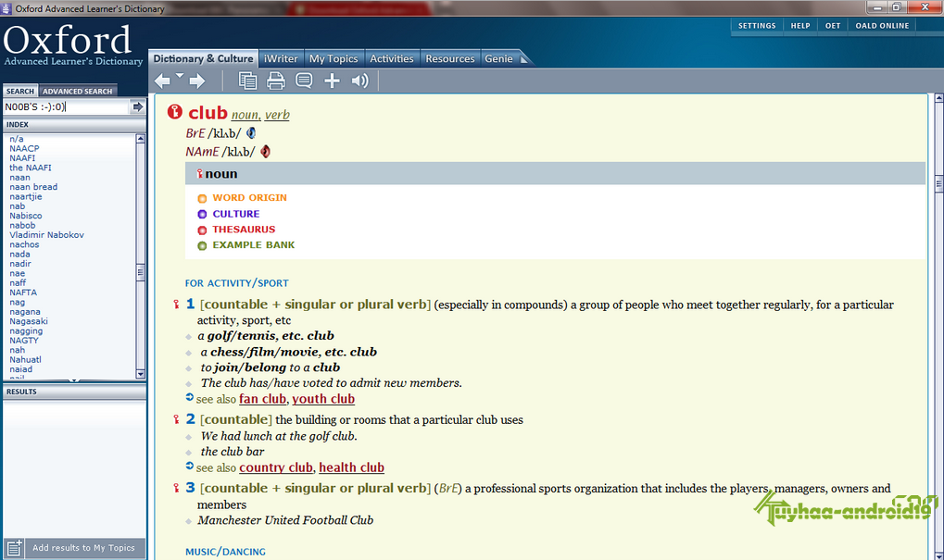This screenshot has width=944, height=560.
Task: Select index entry Nahuatl
Action: pos(25,360)
